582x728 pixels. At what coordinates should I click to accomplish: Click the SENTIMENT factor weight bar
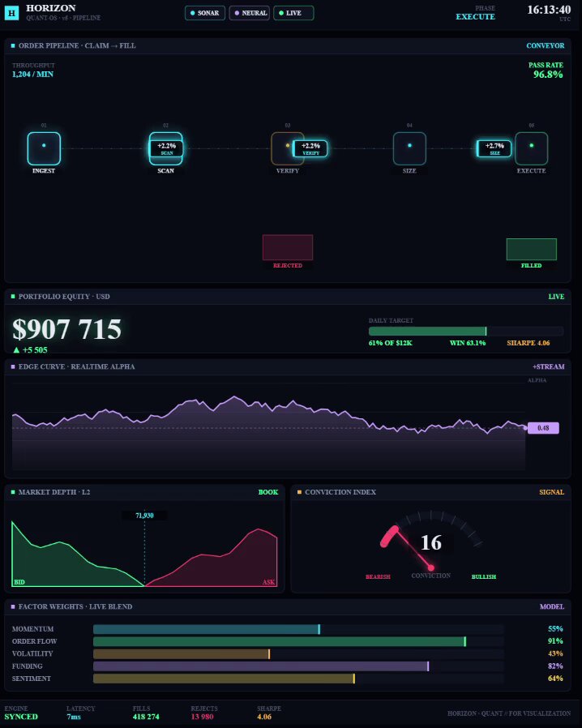click(x=299, y=679)
